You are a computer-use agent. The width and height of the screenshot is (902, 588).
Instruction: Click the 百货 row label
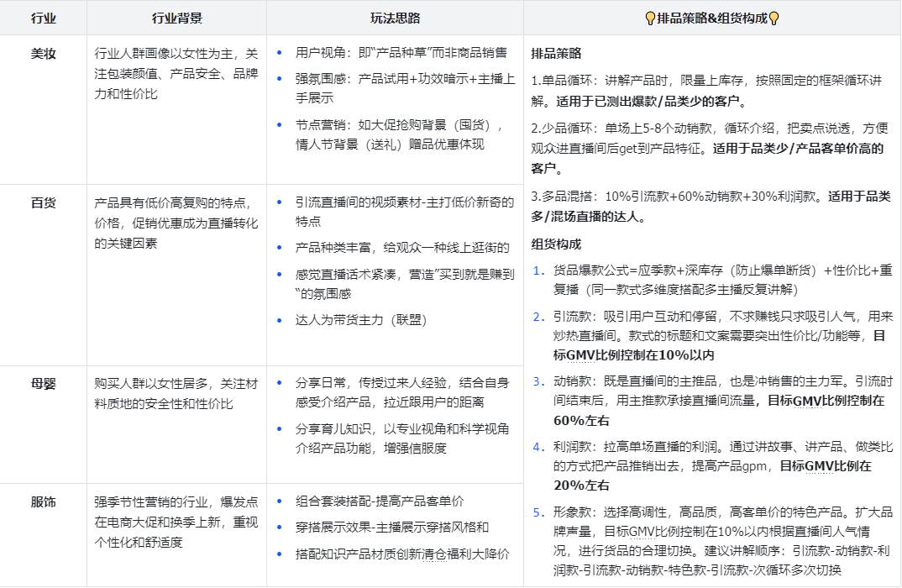pyautogui.click(x=42, y=202)
